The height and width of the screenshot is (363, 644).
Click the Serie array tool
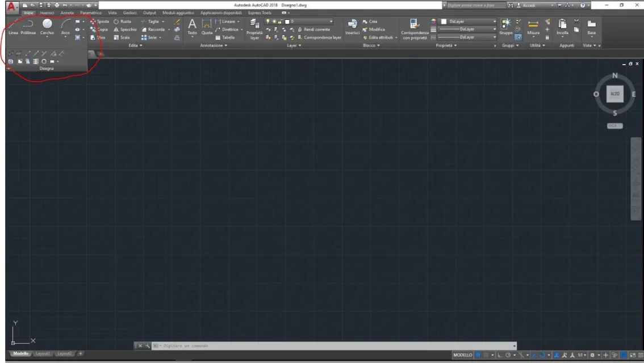click(149, 37)
